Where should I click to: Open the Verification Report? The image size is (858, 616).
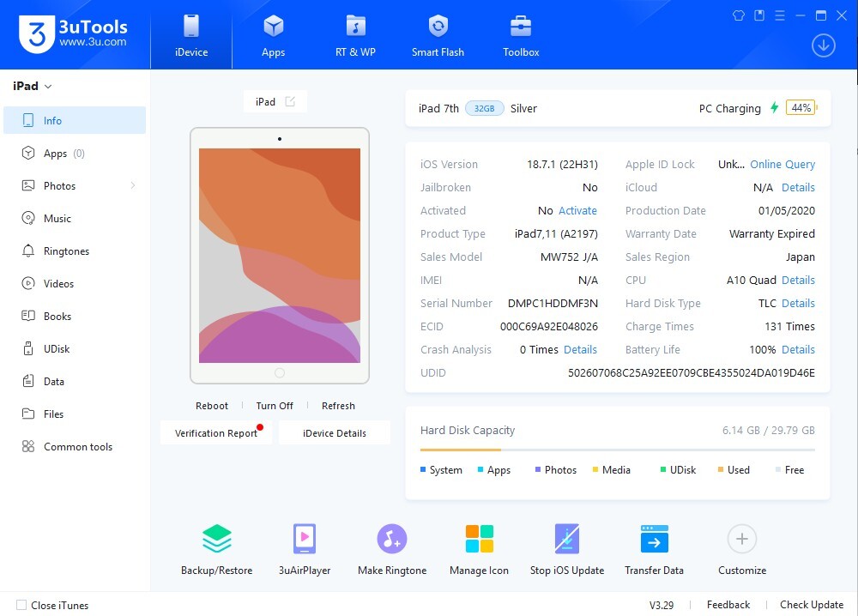[x=216, y=433]
